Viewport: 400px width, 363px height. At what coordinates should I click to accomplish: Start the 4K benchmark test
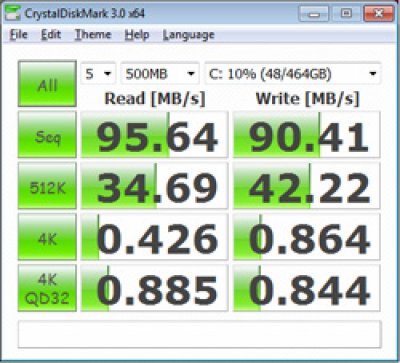coord(47,237)
